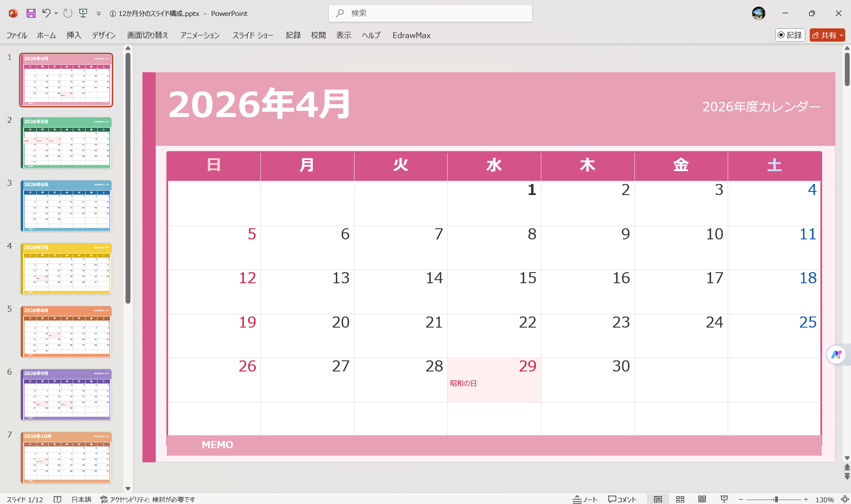Open Comments via status bar icon
The width and height of the screenshot is (851, 504).
[622, 499]
